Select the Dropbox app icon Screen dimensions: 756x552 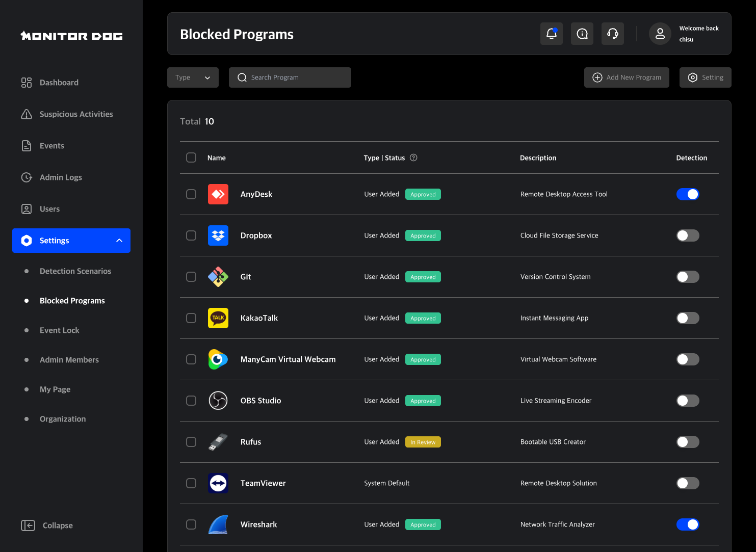click(x=218, y=235)
